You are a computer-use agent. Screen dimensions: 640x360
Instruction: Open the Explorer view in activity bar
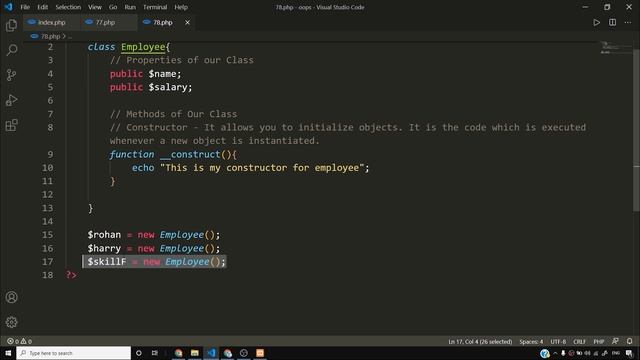(x=11, y=25)
